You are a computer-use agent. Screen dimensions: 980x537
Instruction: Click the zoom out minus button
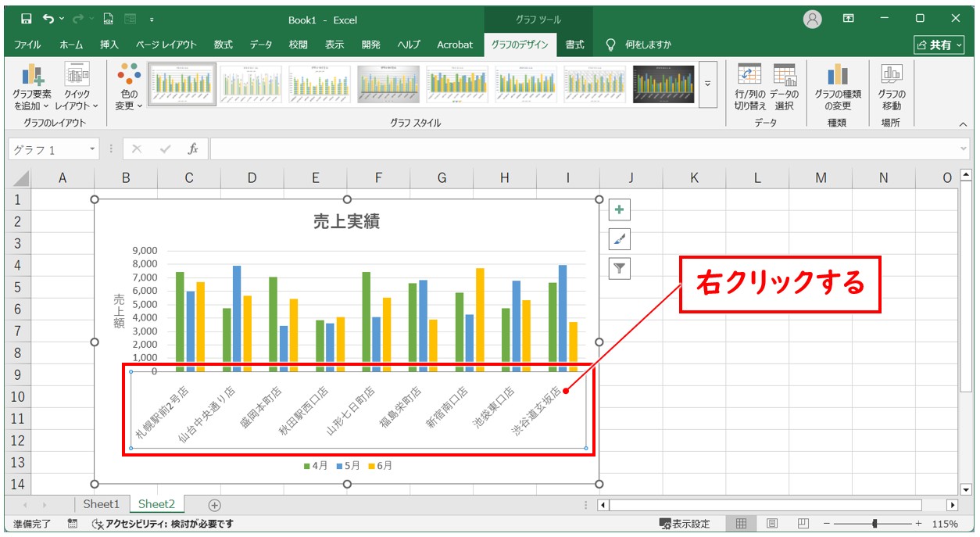[x=826, y=524]
